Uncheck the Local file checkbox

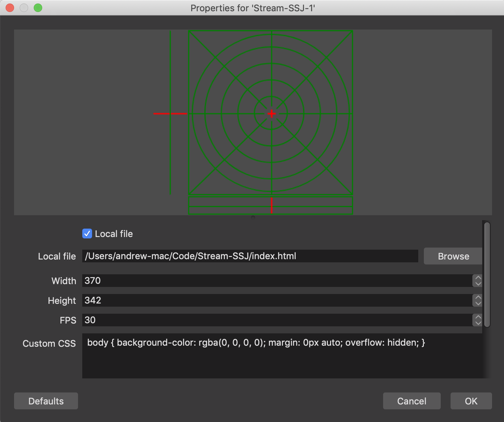click(87, 234)
